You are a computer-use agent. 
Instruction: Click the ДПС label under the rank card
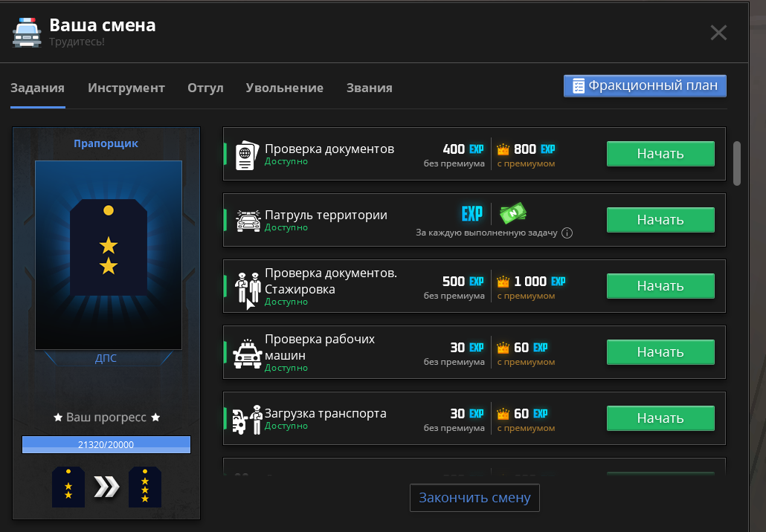pos(106,357)
